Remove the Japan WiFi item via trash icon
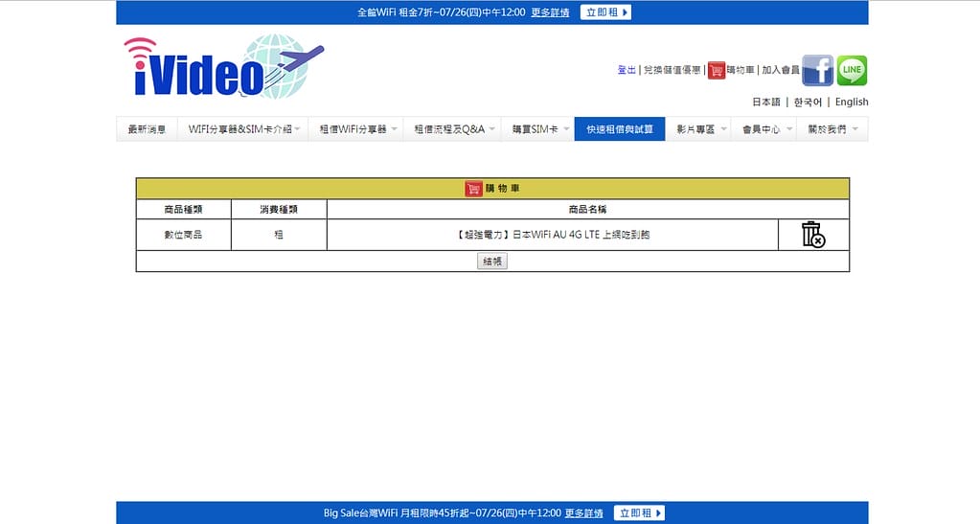 813,235
